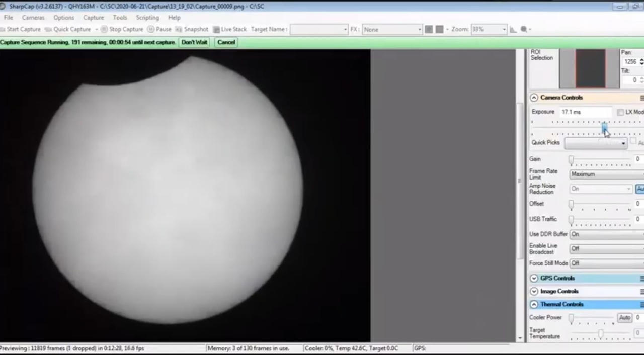The height and width of the screenshot is (355, 644).
Task: Click the Gain slider handle
Action: 571,159
